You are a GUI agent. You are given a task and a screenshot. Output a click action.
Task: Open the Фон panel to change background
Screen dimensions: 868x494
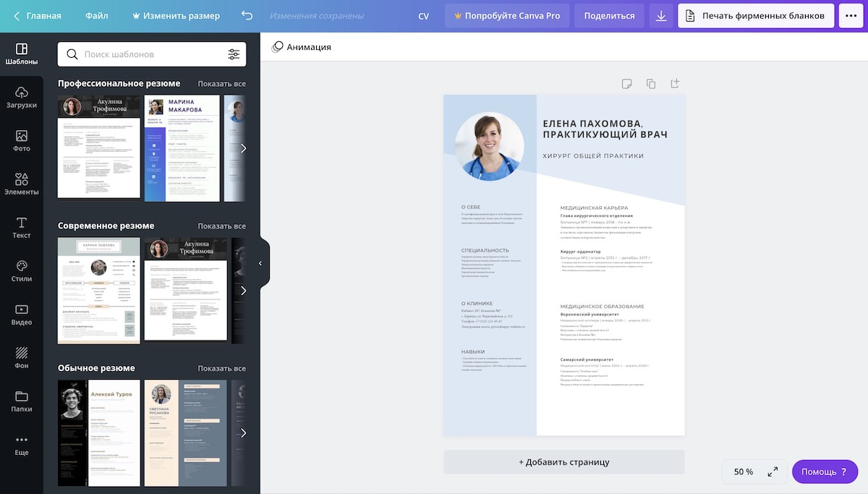point(21,358)
